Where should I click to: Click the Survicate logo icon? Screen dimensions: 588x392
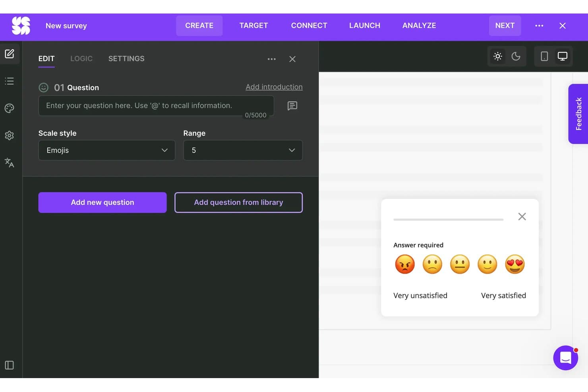tap(21, 26)
